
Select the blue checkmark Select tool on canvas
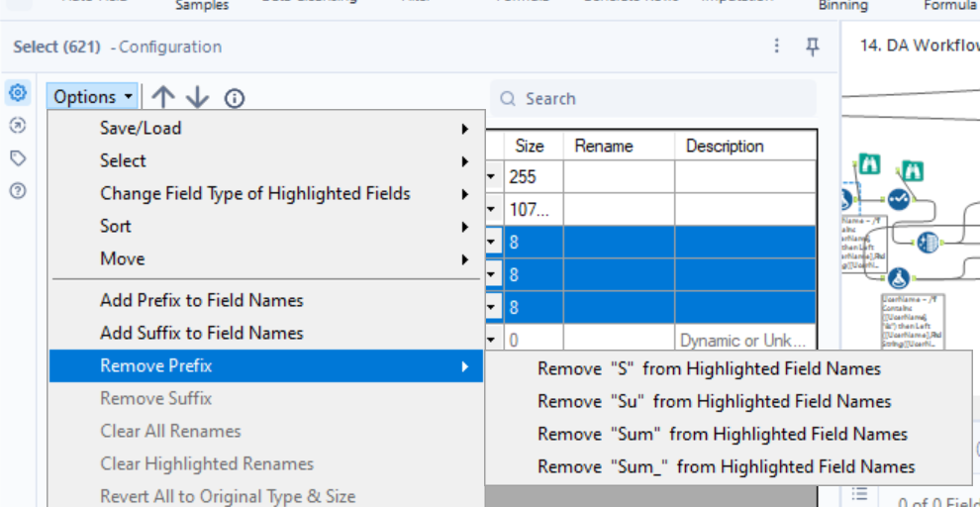pos(899,199)
